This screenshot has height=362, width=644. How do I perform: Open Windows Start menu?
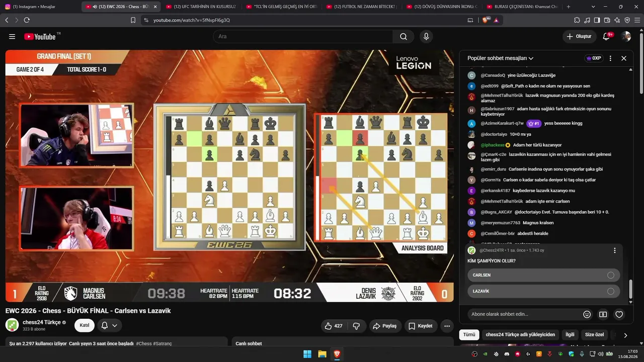coord(307,354)
